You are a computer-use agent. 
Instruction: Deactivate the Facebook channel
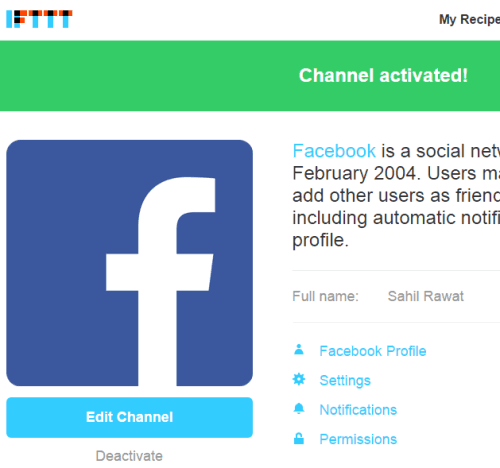[x=129, y=456]
